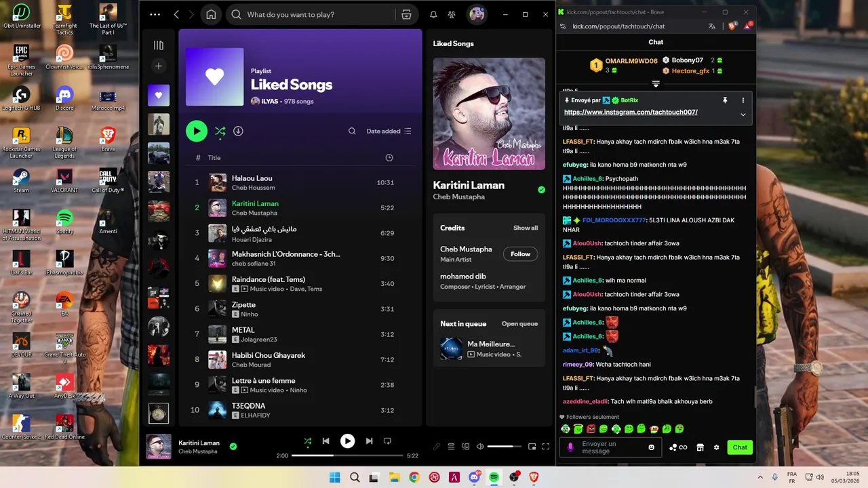Go back in Spotify navigation
This screenshot has width=868, height=488.
(176, 14)
